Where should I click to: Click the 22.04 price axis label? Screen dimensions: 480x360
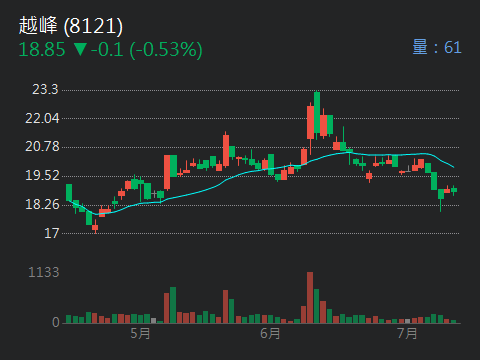coord(42,118)
